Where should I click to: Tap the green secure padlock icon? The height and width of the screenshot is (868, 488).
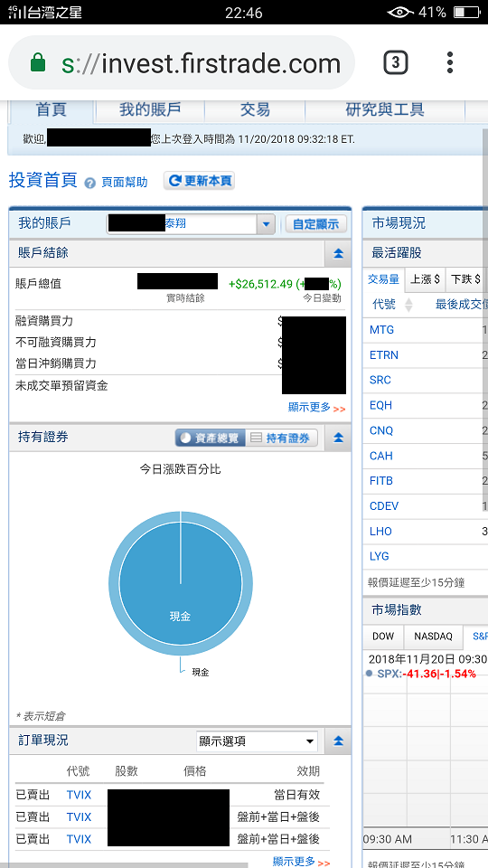tap(38, 62)
